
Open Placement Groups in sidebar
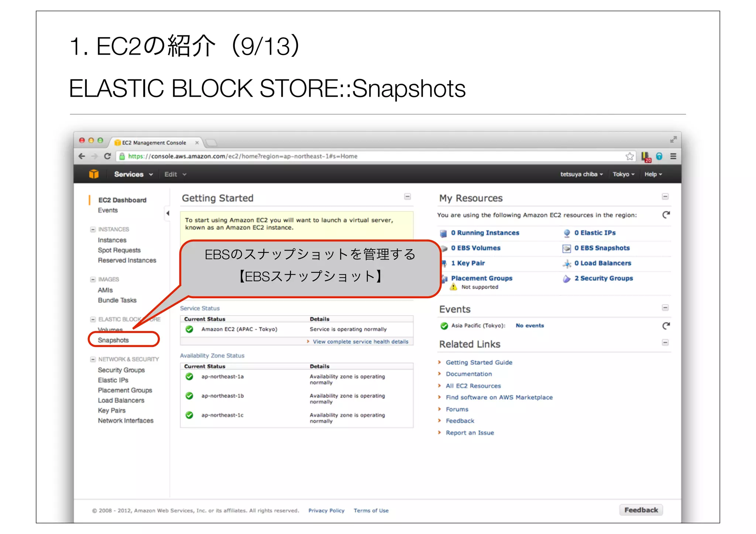tap(125, 390)
